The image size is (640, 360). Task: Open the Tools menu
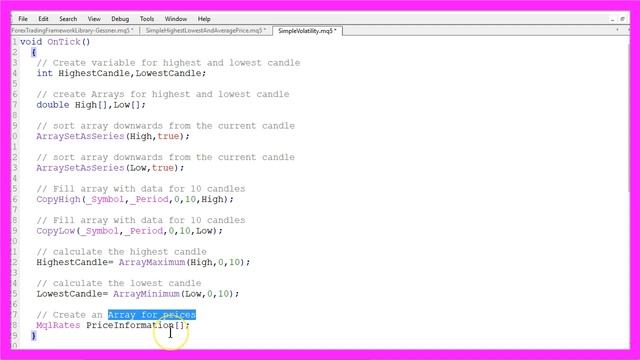147,19
